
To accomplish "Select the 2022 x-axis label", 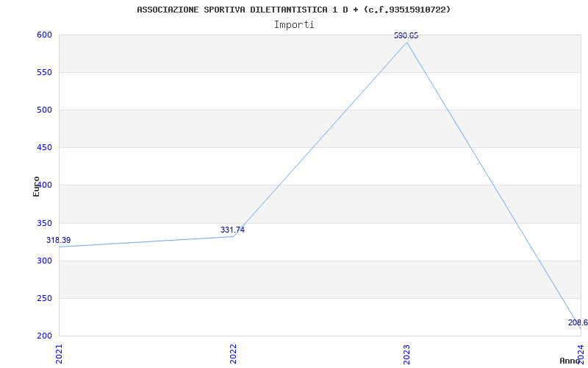I will (233, 354).
